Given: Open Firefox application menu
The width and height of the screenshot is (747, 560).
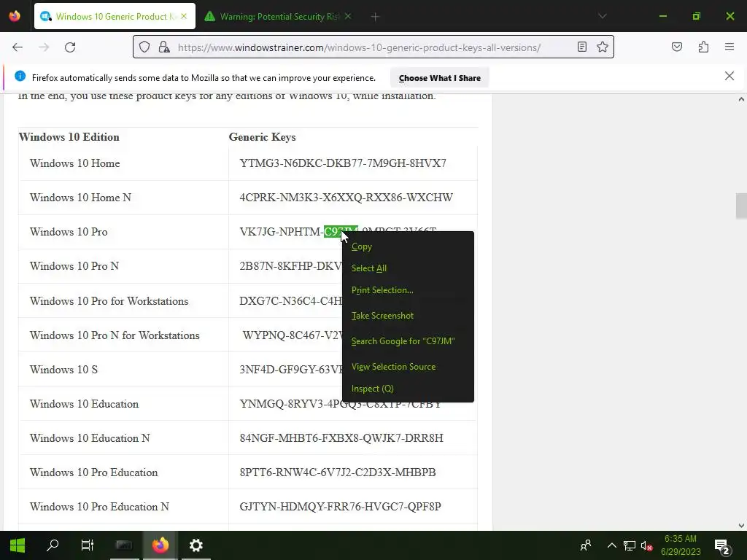Looking at the screenshot, I should click(729, 47).
